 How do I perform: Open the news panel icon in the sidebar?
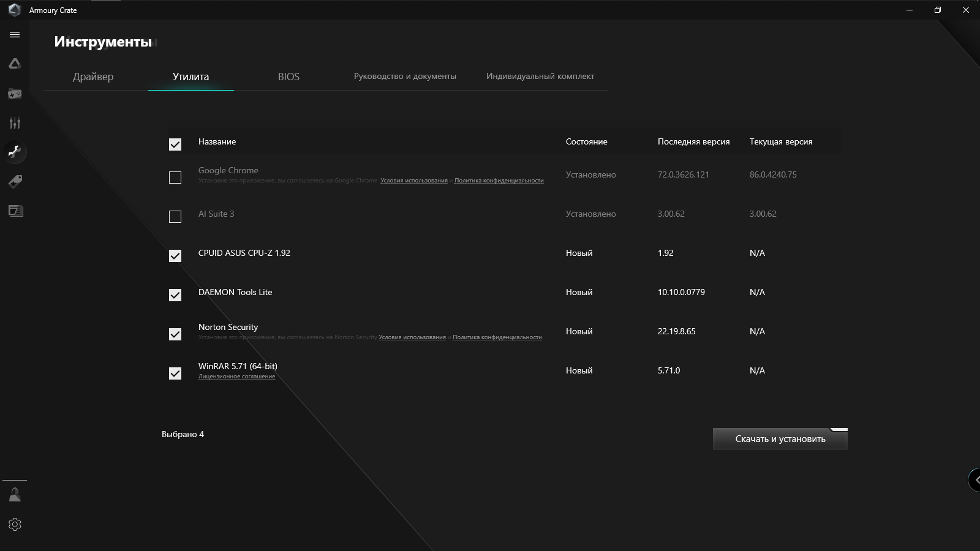pos(15,211)
